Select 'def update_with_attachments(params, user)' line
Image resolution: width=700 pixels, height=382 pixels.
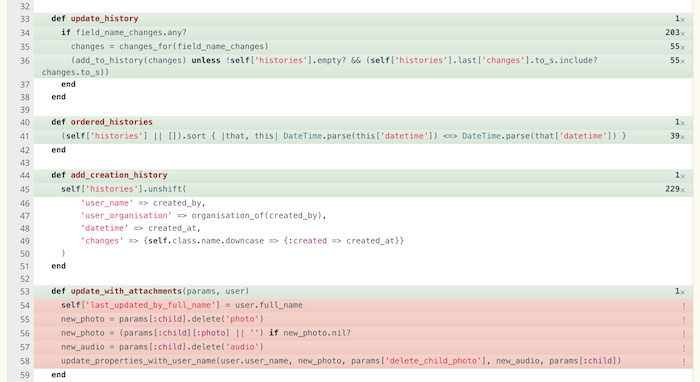click(x=363, y=291)
